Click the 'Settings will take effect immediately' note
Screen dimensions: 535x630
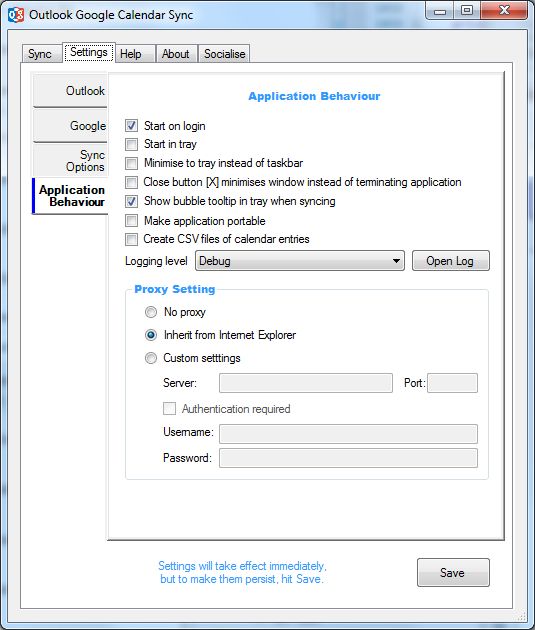click(x=242, y=572)
